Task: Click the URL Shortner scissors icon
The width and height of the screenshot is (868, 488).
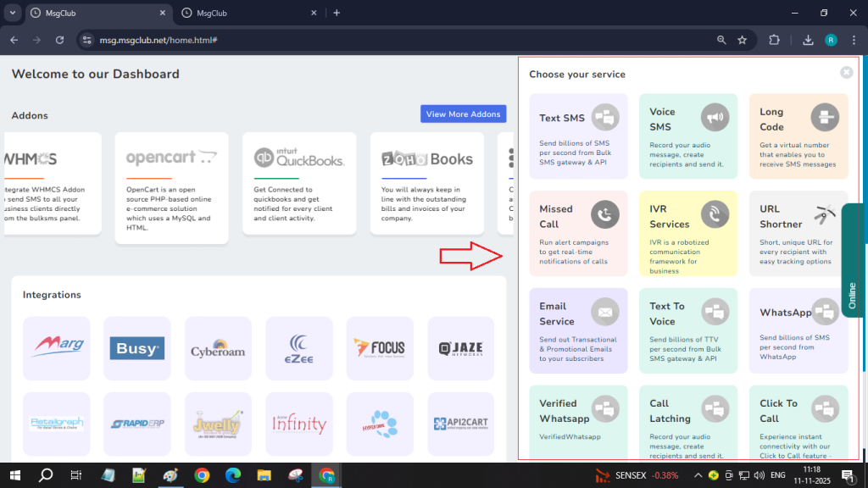Action: tap(823, 214)
